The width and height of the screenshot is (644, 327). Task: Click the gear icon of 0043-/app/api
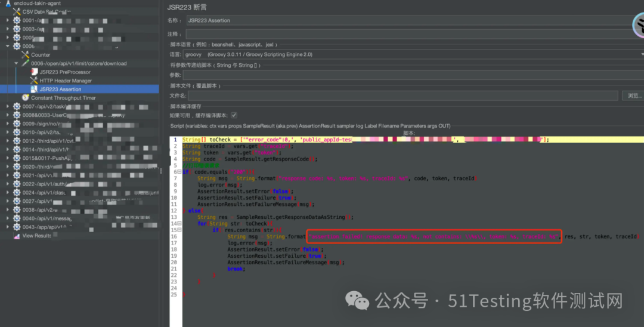tap(17, 227)
